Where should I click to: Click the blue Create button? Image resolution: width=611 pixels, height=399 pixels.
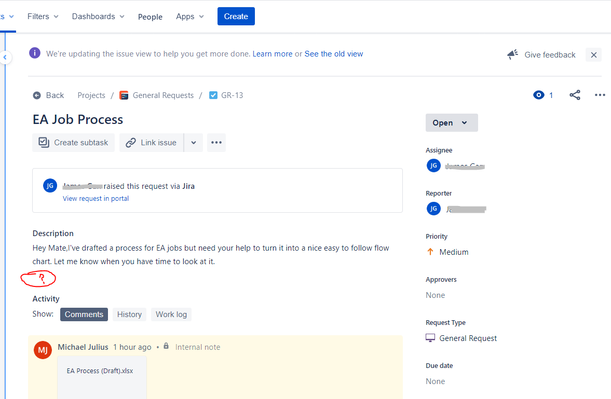pyautogui.click(x=236, y=16)
